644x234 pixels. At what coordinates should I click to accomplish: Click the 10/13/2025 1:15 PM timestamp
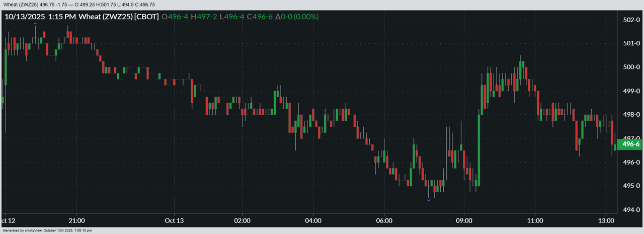pos(40,17)
